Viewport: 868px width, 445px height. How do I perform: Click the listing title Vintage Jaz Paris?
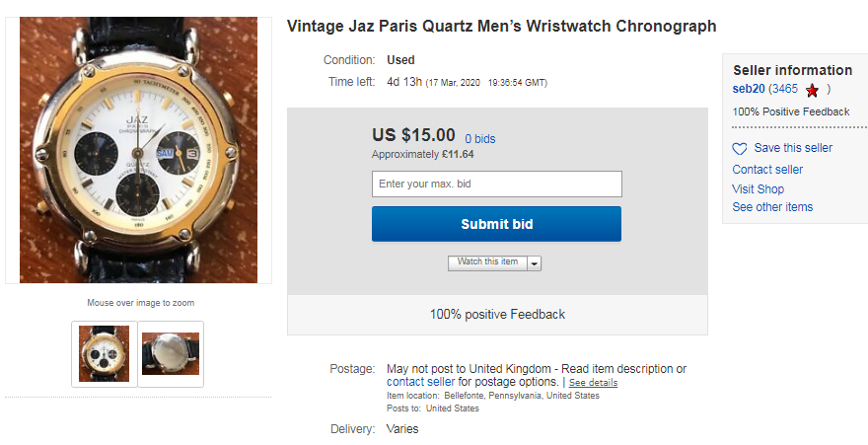click(501, 26)
